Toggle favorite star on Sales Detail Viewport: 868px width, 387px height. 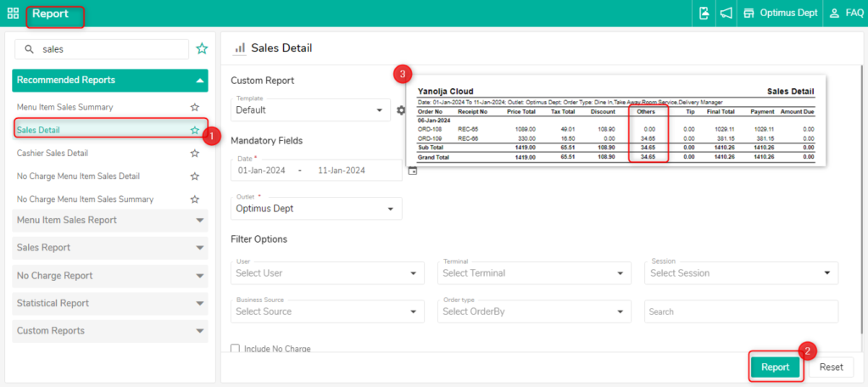pyautogui.click(x=194, y=131)
